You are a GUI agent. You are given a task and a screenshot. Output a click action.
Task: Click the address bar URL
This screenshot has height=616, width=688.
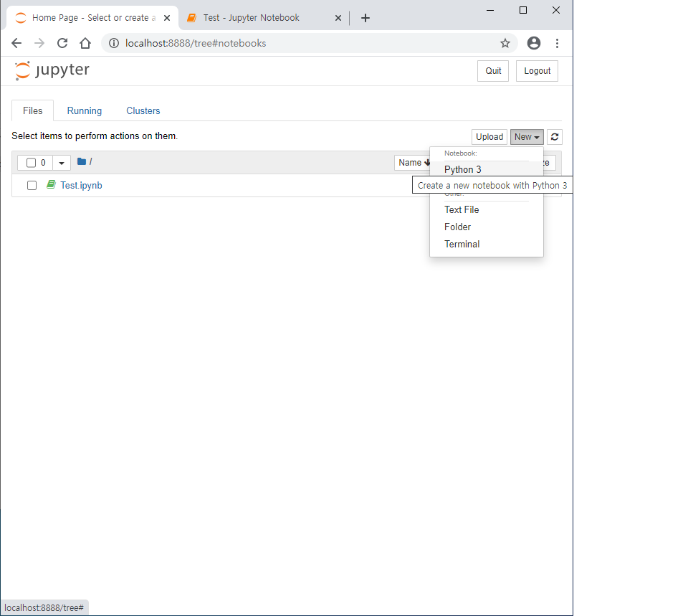coord(196,43)
